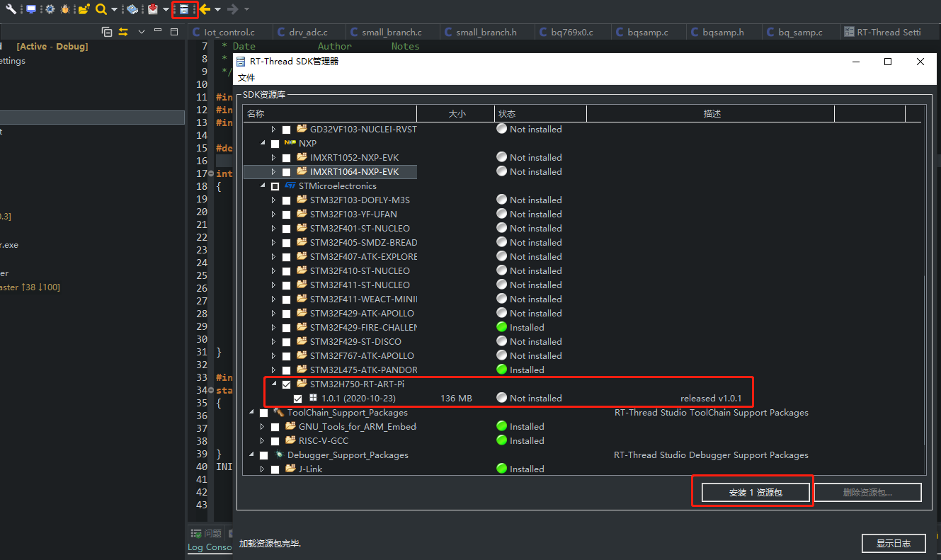Check the STM32F407-ATK-EXPLORE checkbox
This screenshot has height=560, width=941.
click(287, 257)
